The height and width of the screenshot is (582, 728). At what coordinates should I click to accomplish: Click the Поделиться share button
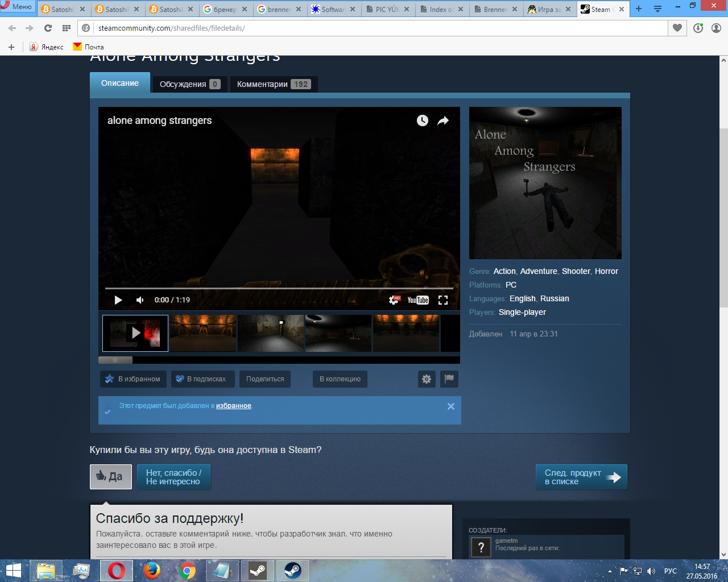point(265,379)
